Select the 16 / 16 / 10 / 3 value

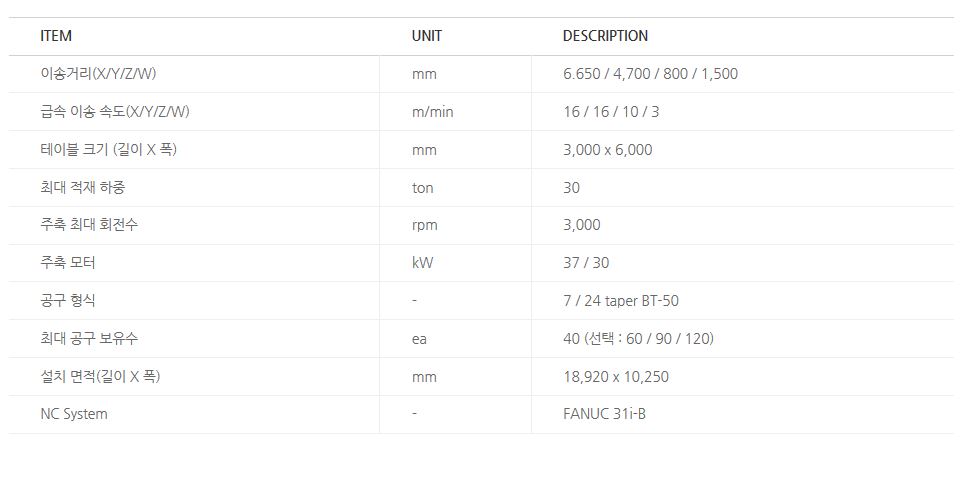coord(611,112)
